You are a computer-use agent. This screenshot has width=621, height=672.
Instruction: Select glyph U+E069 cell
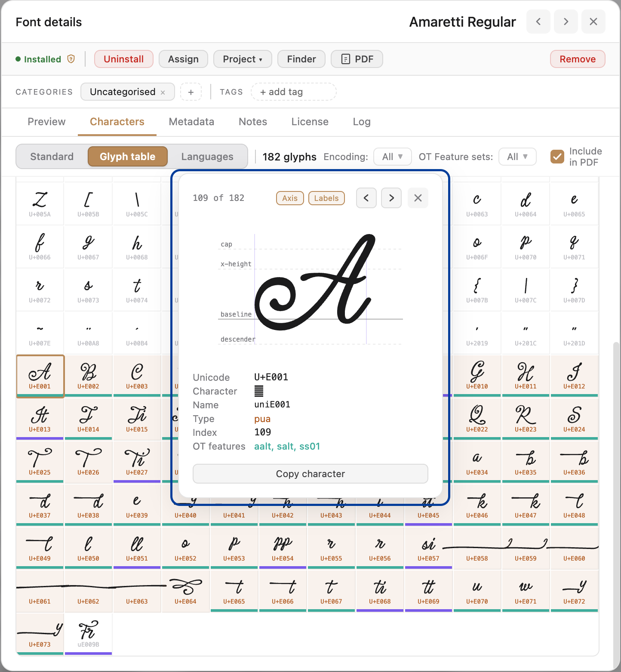click(428, 591)
